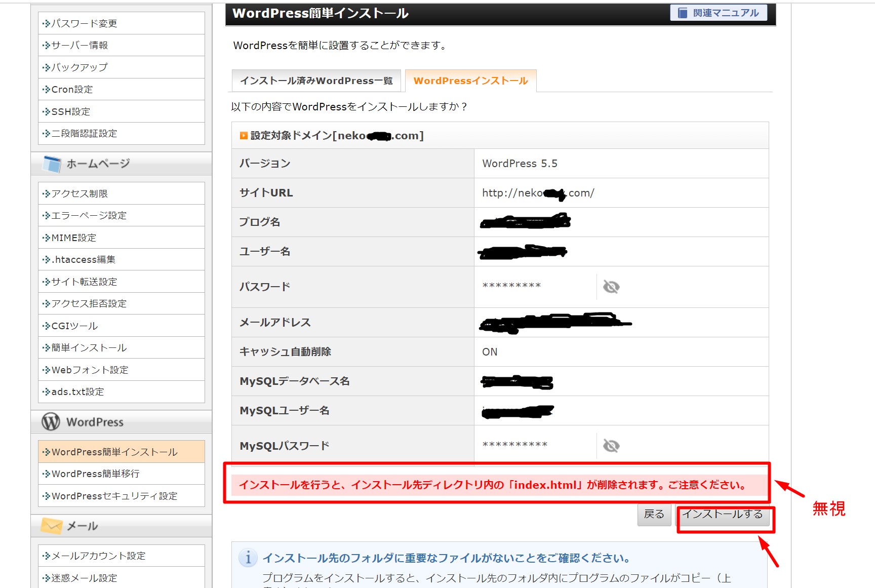Screen dimensions: 875x588
Task: Open 迷惑メール設定
Action: click(x=122, y=578)
